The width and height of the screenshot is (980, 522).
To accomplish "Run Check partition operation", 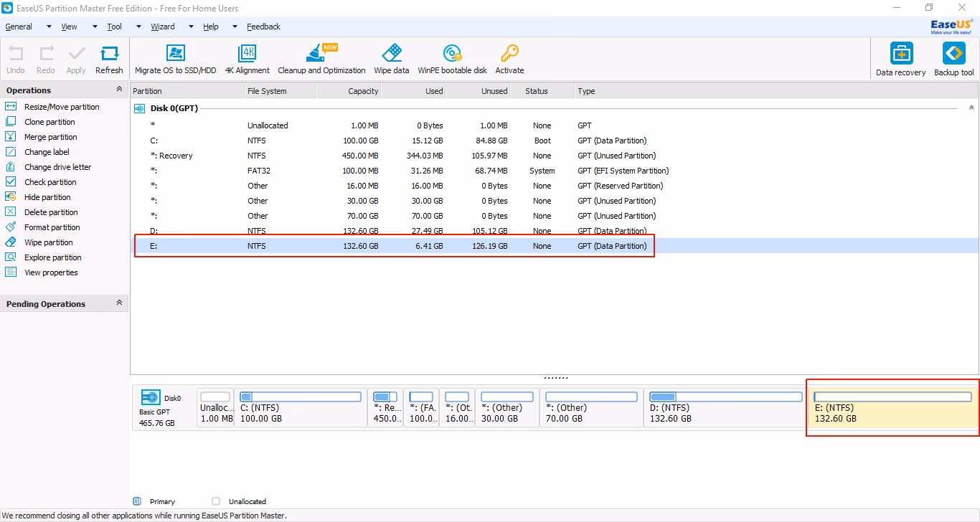I will tap(50, 182).
